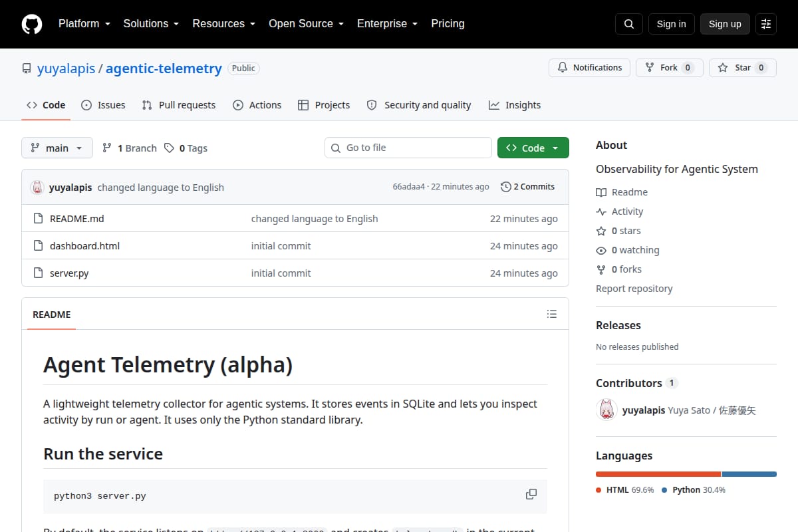Image resolution: width=798 pixels, height=532 pixels.
Task: Click the Python segment of the languages bar
Action: click(749, 474)
